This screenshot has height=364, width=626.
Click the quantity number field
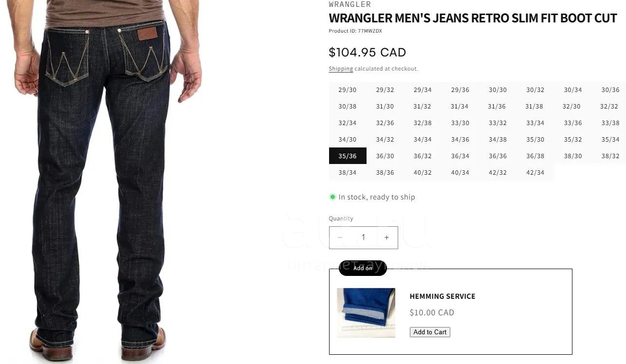[363, 237]
